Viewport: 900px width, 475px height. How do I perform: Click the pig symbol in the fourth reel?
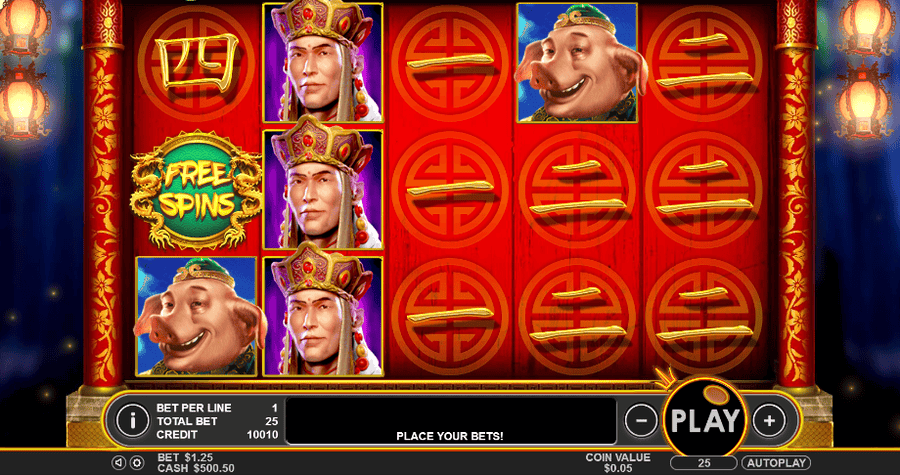[577, 63]
